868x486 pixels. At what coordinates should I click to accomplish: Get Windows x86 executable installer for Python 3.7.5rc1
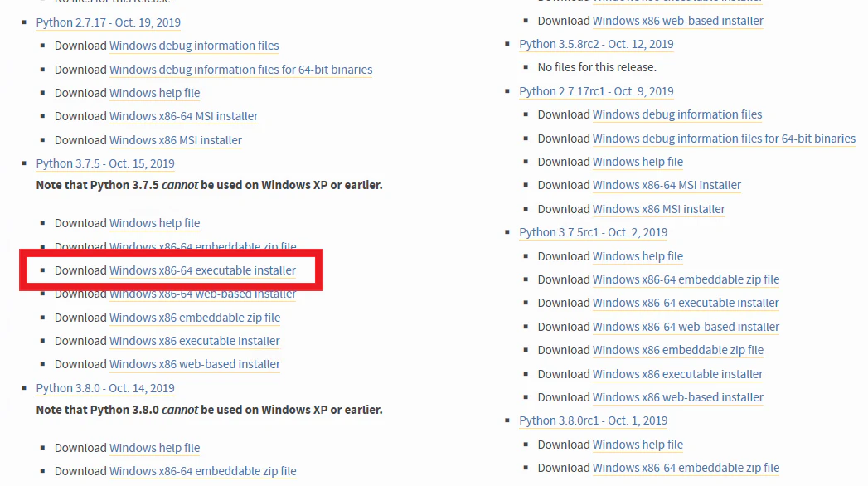[677, 374]
